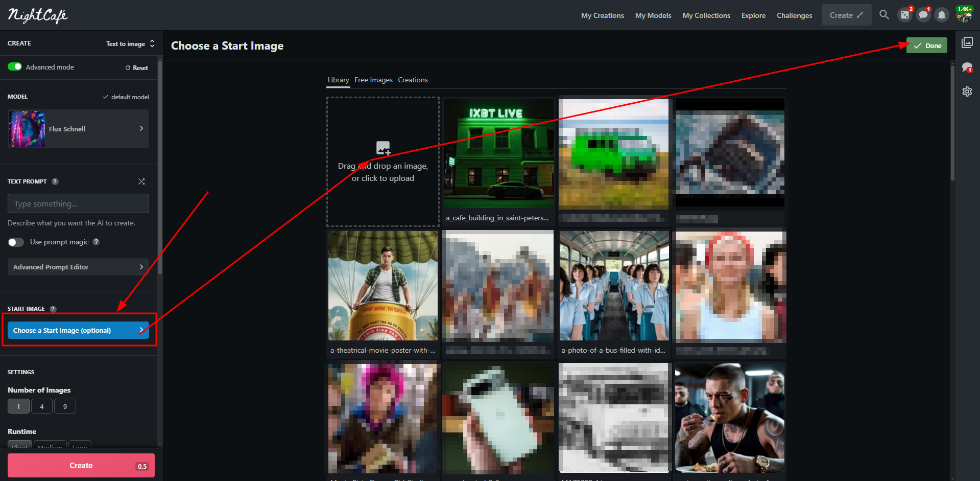
Task: Click the chat messages icon in header
Action: click(923, 15)
